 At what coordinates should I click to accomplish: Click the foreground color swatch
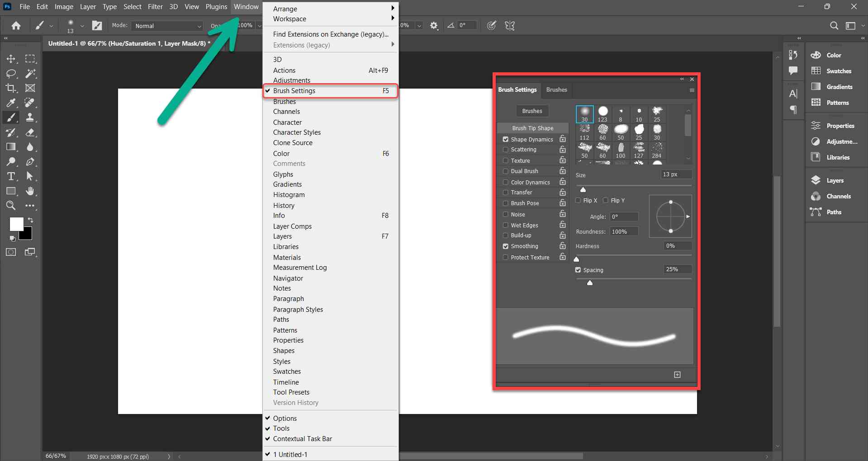click(17, 224)
